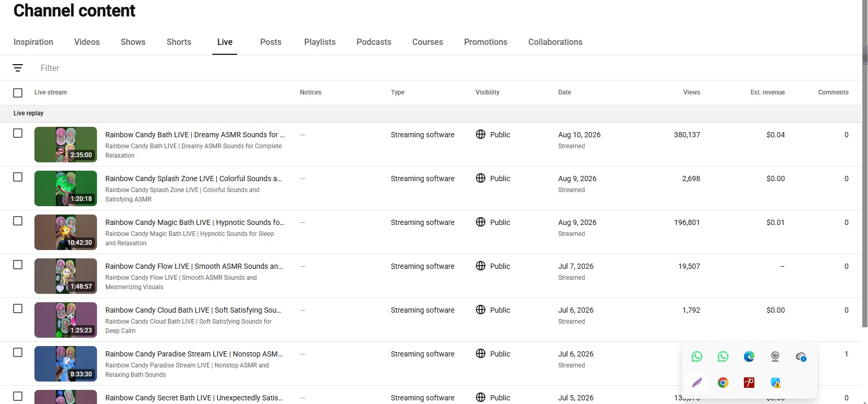Open the Rainbow Candy Flow LIVE title
The width and height of the screenshot is (868, 404).
tap(194, 266)
